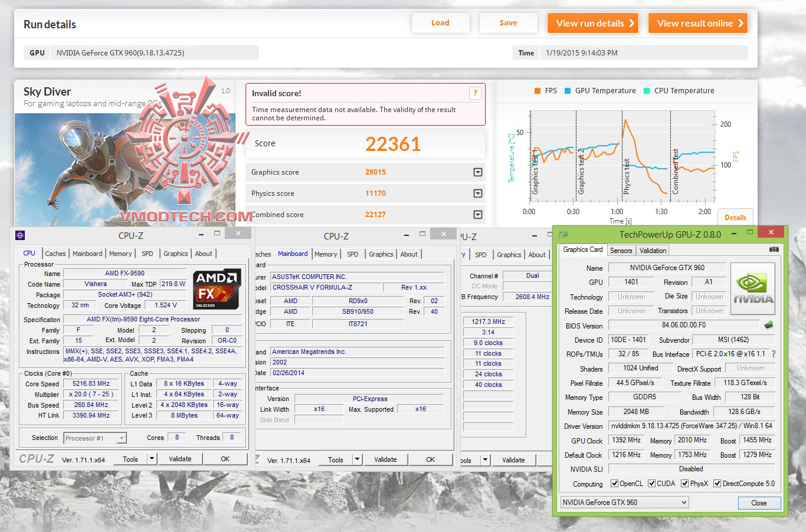Expand the Combined score details

click(478, 215)
